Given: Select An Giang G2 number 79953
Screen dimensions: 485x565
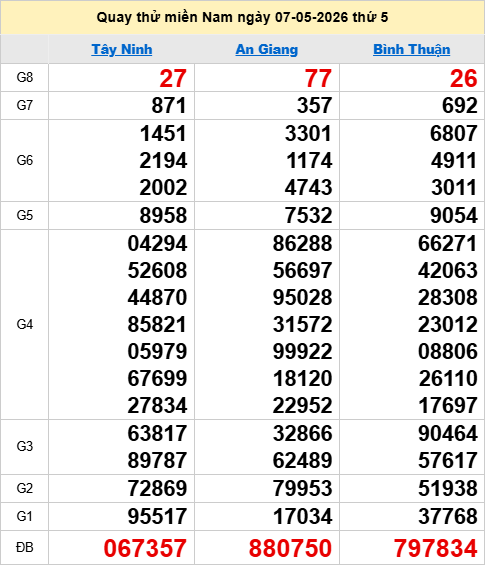Looking at the screenshot, I should pyautogui.click(x=302, y=488).
